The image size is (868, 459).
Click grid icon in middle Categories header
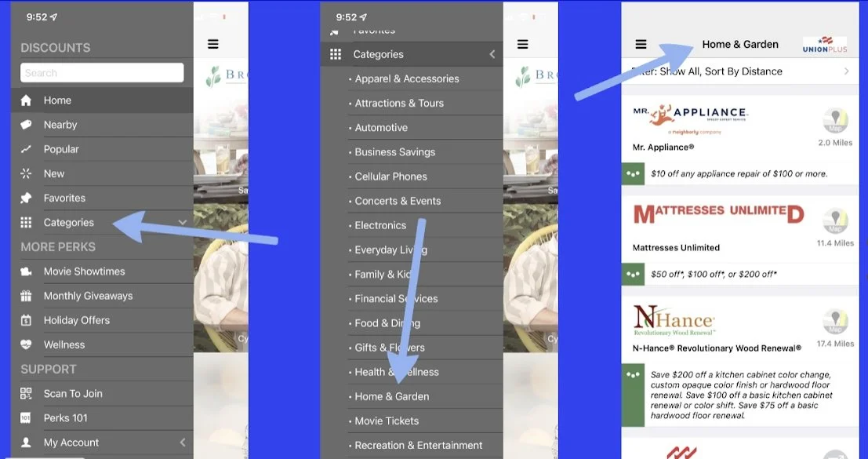click(x=336, y=54)
